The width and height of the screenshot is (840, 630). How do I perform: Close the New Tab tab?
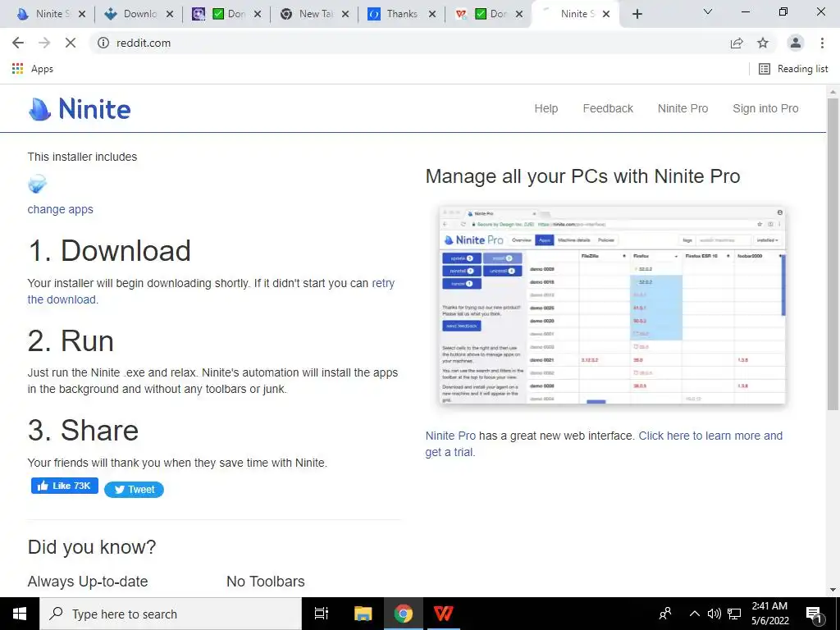click(x=345, y=15)
